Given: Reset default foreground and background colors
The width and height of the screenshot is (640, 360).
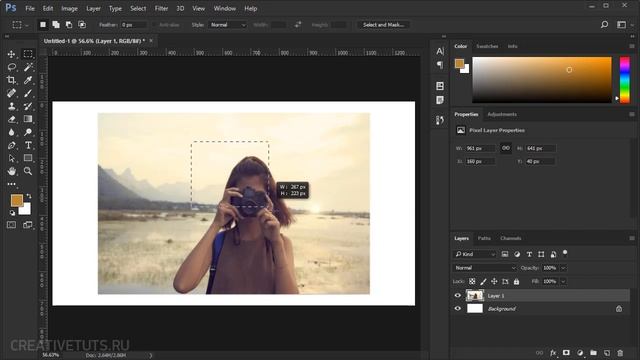Looking at the screenshot, I should [12, 213].
